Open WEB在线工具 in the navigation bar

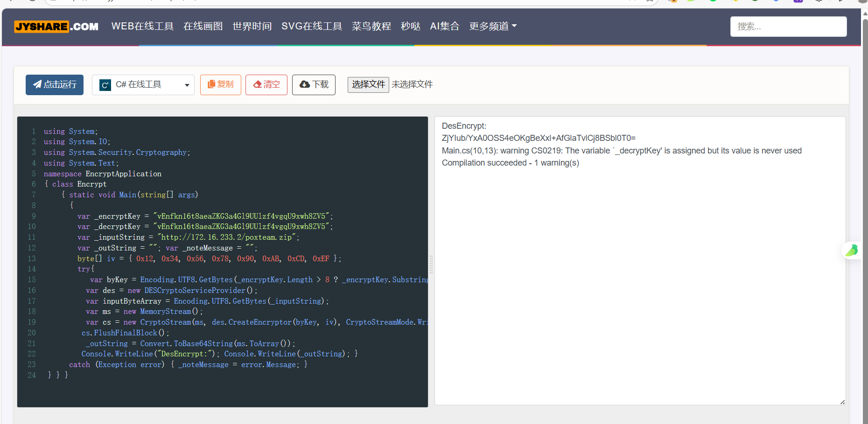pyautogui.click(x=142, y=27)
